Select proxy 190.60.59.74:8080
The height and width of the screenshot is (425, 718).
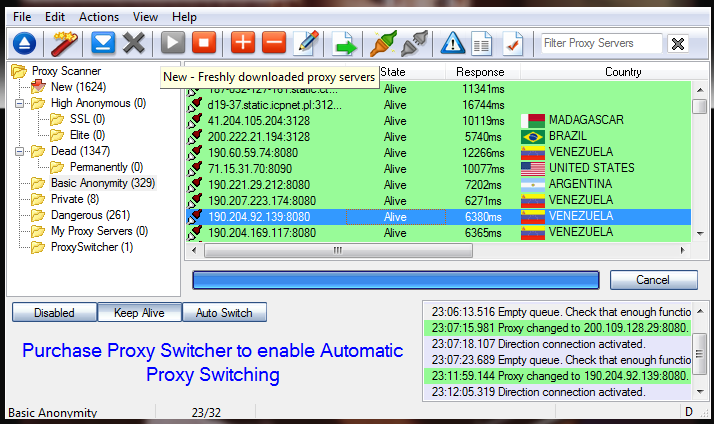pos(439,153)
